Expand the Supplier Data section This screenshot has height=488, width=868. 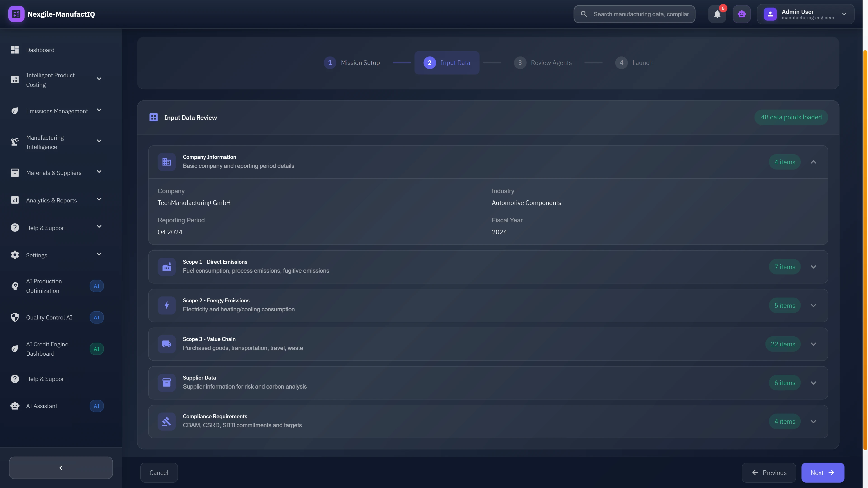click(x=814, y=382)
